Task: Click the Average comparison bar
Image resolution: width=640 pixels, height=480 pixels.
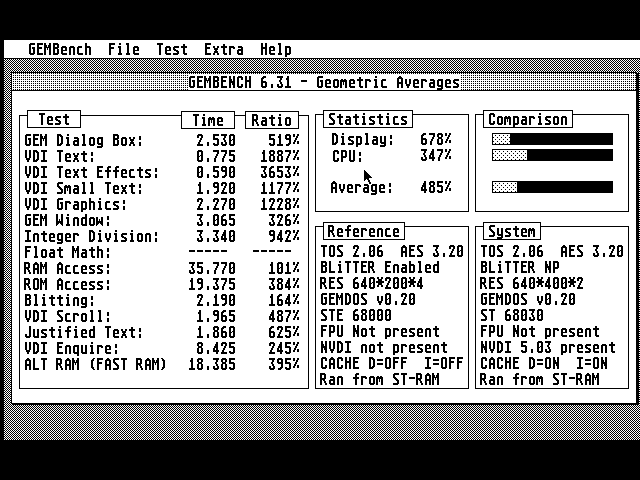Action: pyautogui.click(x=552, y=187)
